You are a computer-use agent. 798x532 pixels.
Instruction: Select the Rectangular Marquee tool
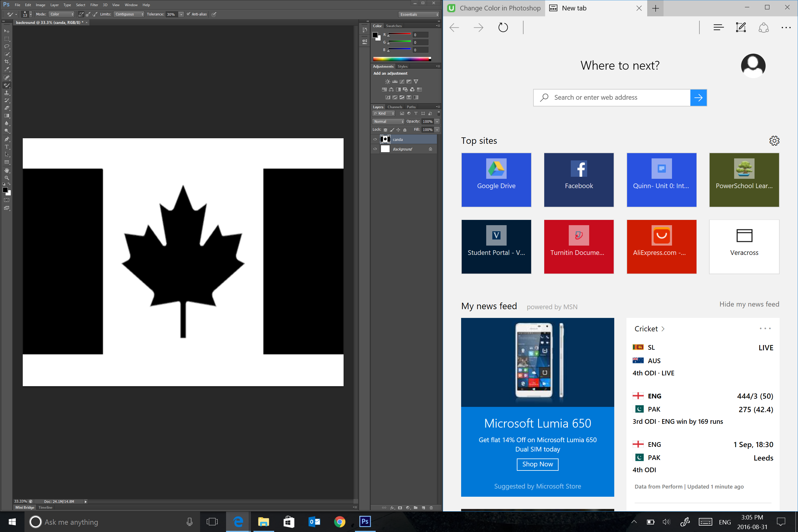pos(7,39)
